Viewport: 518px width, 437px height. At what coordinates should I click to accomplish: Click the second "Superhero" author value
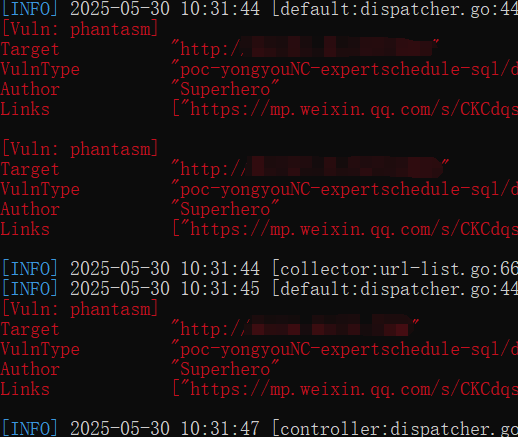click(225, 209)
